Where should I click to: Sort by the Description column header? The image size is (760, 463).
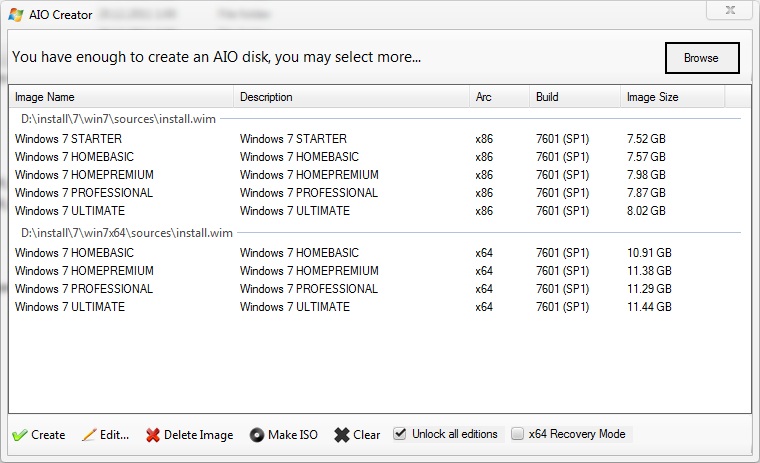(351, 97)
